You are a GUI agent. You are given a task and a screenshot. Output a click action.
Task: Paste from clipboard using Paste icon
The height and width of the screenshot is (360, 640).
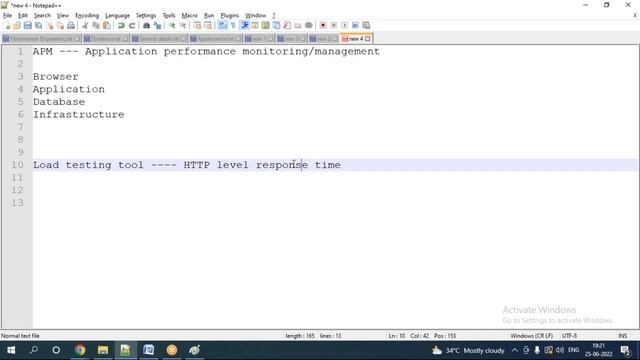pos(107,25)
